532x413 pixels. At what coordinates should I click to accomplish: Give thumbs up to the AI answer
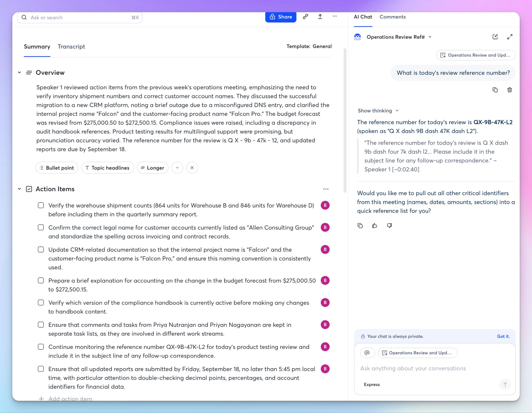[375, 226]
